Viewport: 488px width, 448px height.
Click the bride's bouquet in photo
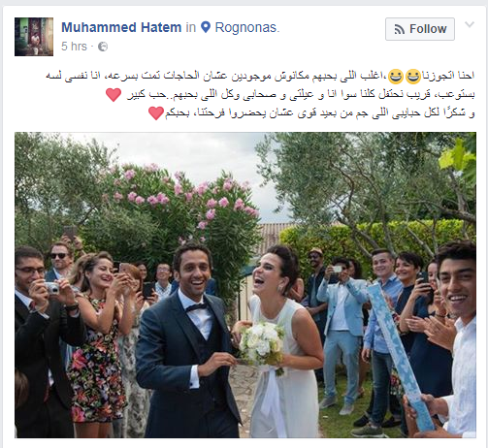point(262,345)
